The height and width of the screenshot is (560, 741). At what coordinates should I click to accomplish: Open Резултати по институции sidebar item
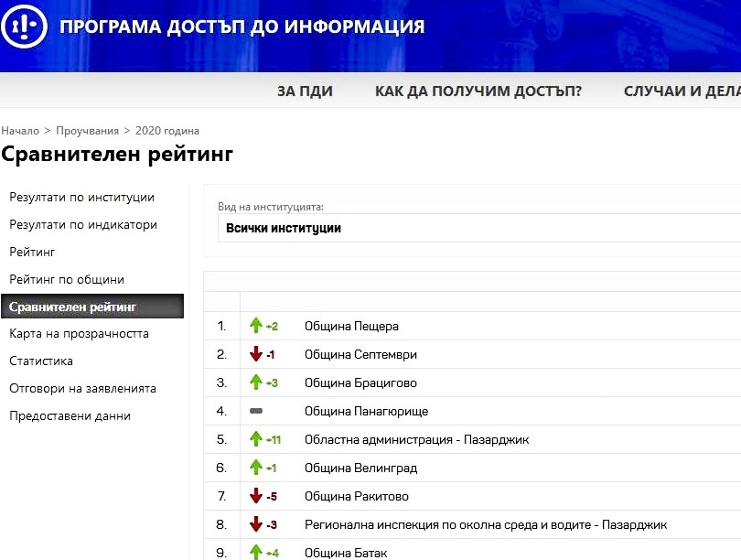81,197
